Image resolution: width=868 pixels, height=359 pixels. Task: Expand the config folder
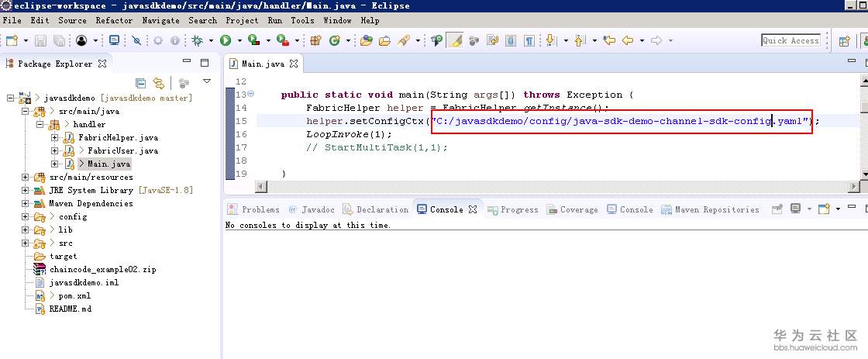point(25,216)
